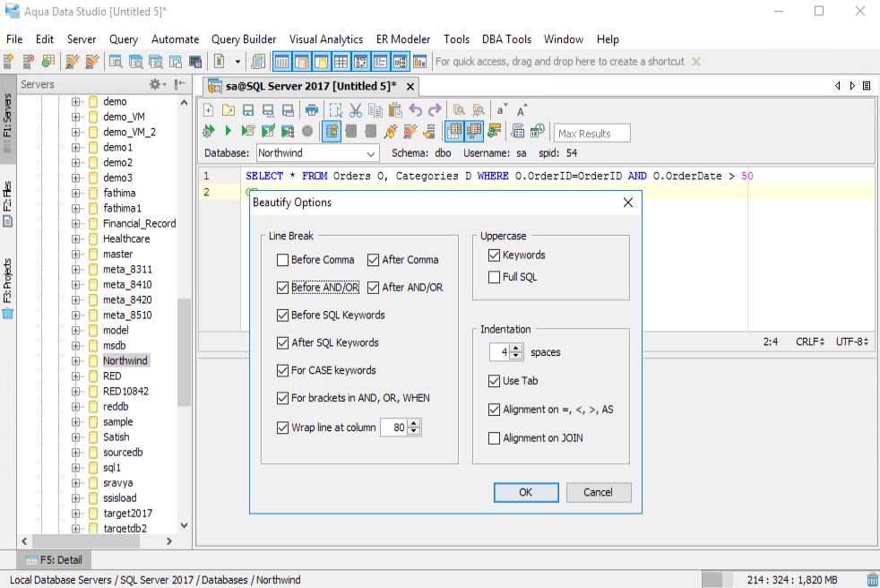Viewport: 880px width, 588px height.
Task: Enable the Before Comma checkbox
Action: click(x=283, y=260)
